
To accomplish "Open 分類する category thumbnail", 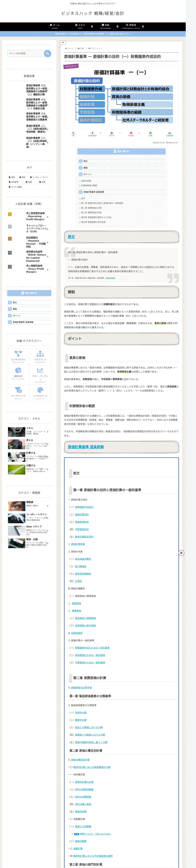I will (x=16, y=469).
